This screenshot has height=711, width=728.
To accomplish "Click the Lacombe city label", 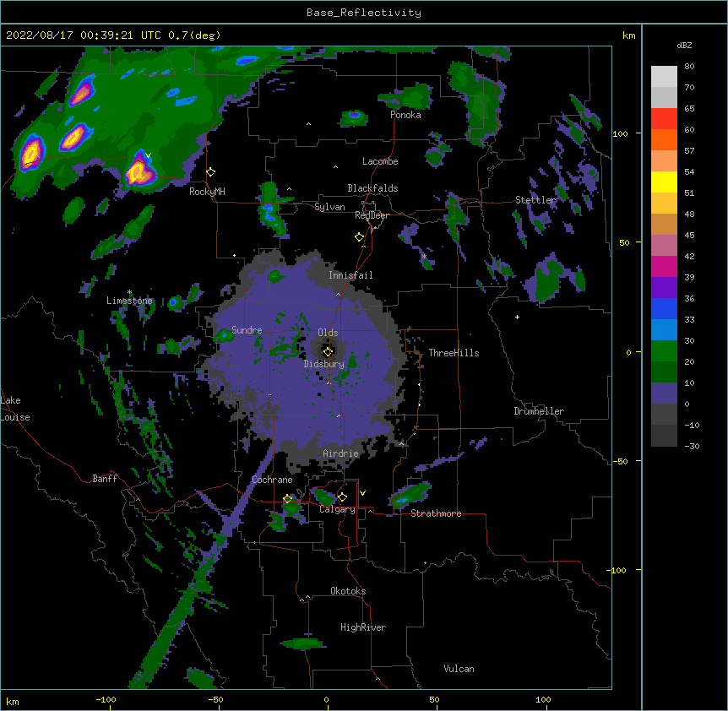I will (x=380, y=161).
